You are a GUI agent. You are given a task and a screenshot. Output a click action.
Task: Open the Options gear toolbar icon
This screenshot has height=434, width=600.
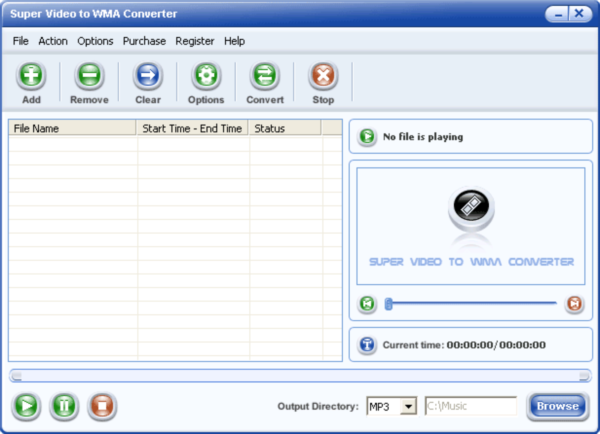pos(206,75)
